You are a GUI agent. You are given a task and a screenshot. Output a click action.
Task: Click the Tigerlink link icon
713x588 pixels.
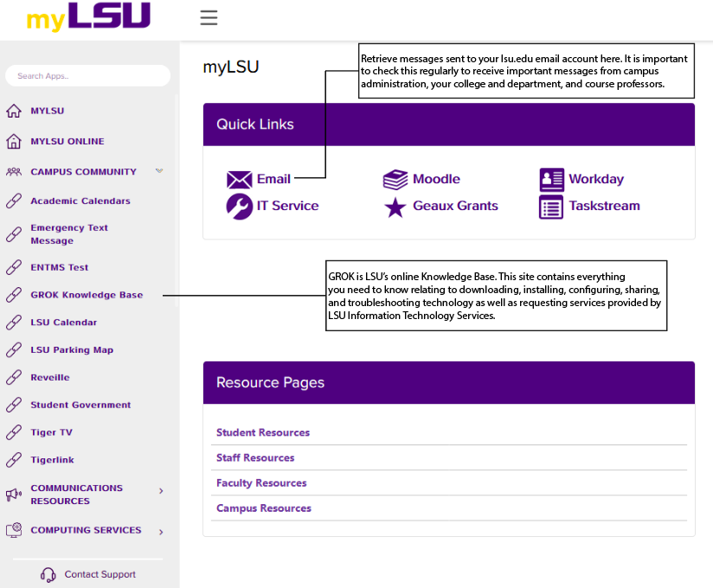pyautogui.click(x=14, y=460)
